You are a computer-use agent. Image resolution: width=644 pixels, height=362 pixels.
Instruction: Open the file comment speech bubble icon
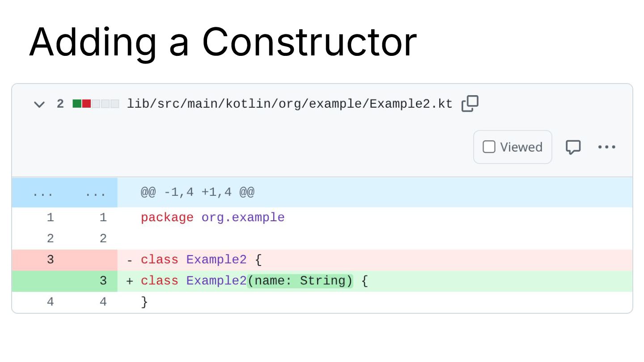click(x=573, y=147)
